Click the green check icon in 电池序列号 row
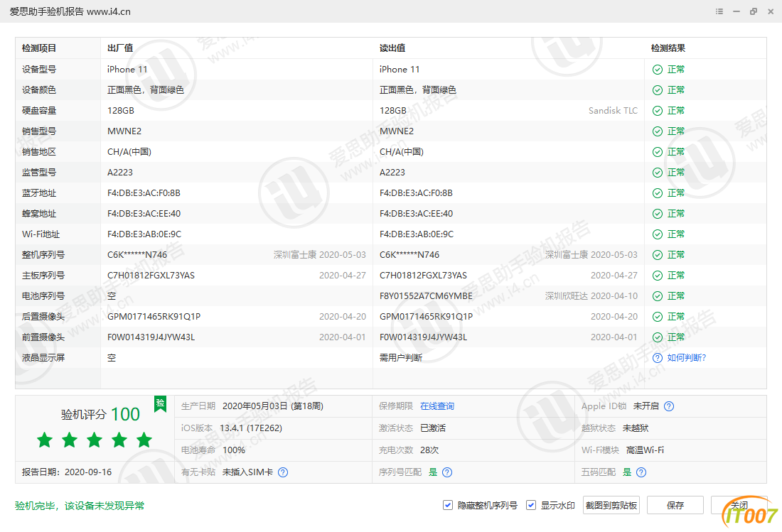This screenshot has height=532, width=782. point(658,296)
